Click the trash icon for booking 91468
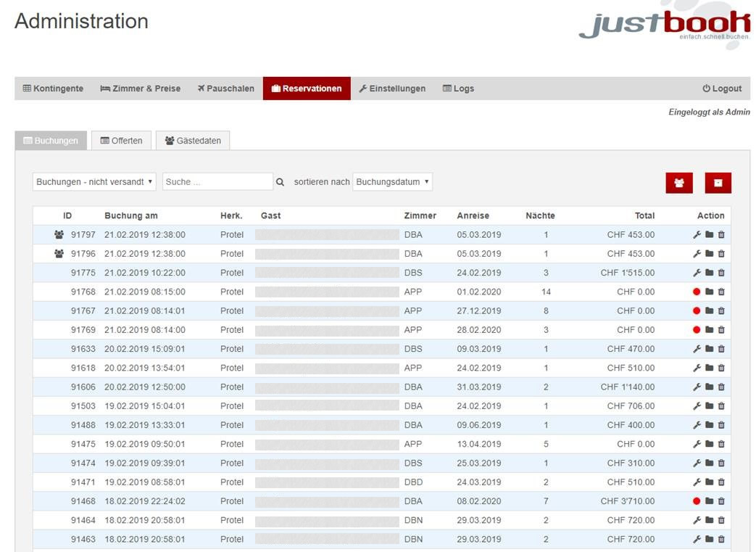Screen dimensions: 756x552 point(721,501)
